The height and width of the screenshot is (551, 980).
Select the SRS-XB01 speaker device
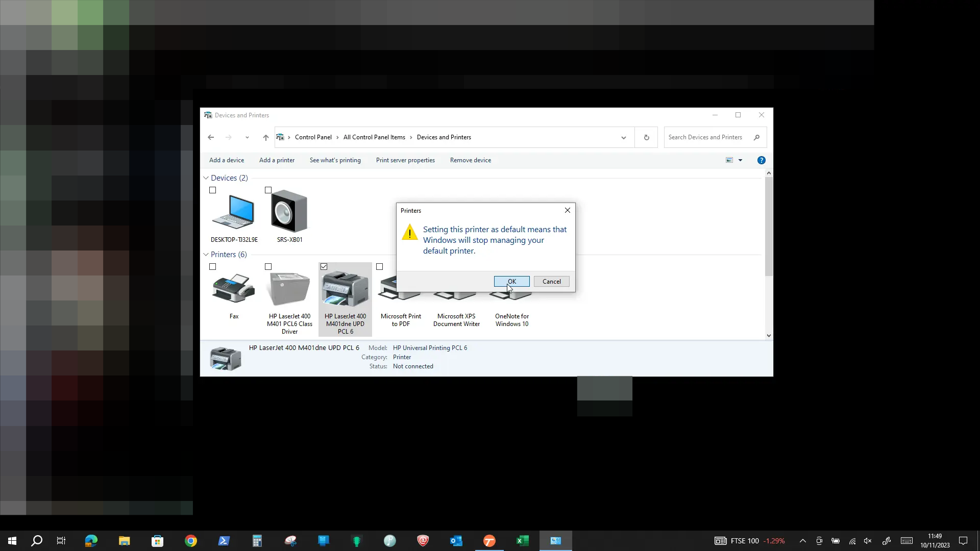click(x=289, y=212)
